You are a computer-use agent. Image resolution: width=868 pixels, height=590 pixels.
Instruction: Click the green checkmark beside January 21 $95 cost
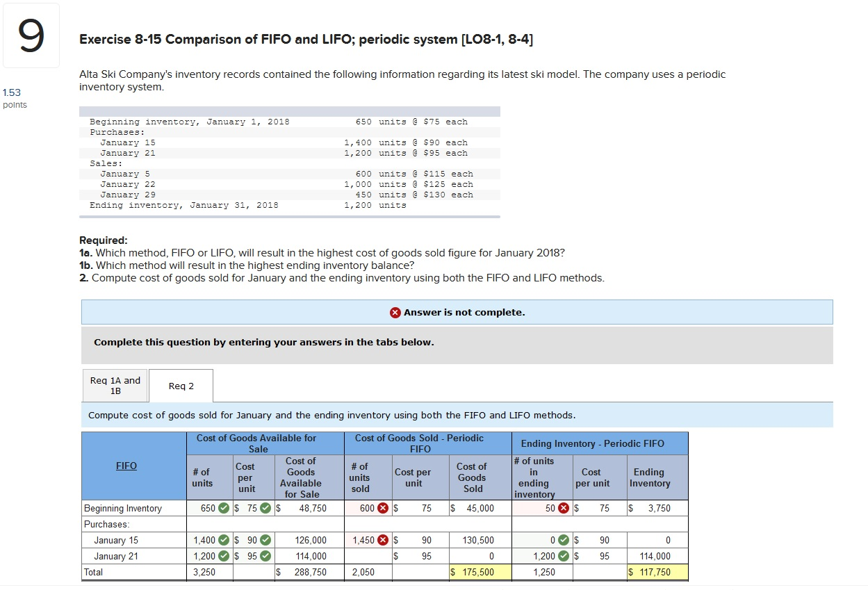[x=264, y=556]
